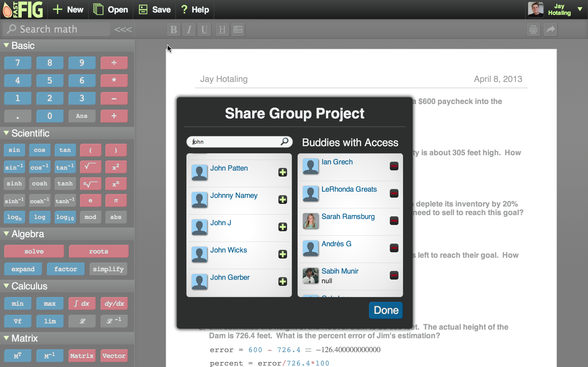Collapse sidebar with the <<< arrows
This screenshot has height=367, width=588.
[123, 30]
